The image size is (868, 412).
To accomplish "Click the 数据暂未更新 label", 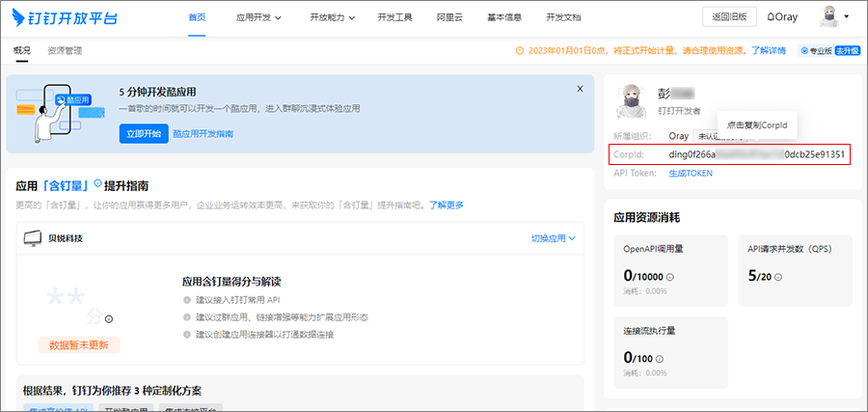I will point(79,345).
